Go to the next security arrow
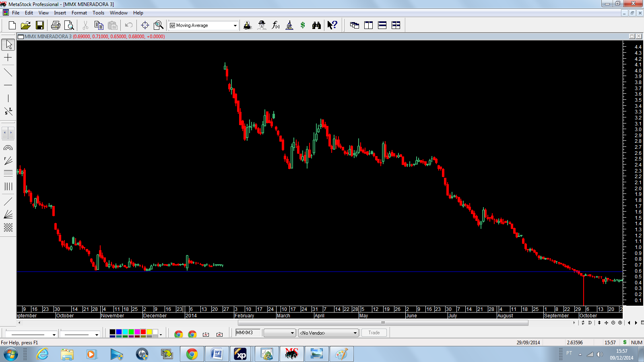Image resolution: width=644 pixels, height=362 pixels. point(636,323)
